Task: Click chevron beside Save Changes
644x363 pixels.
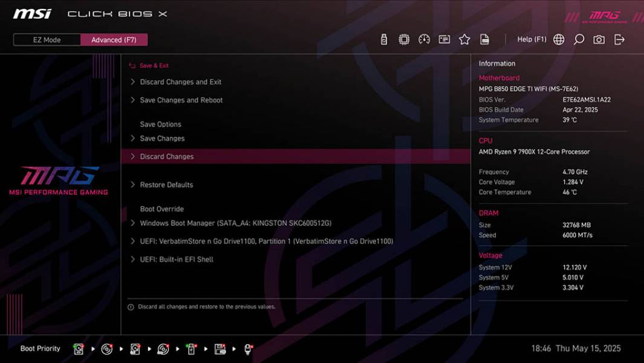Action: point(132,138)
